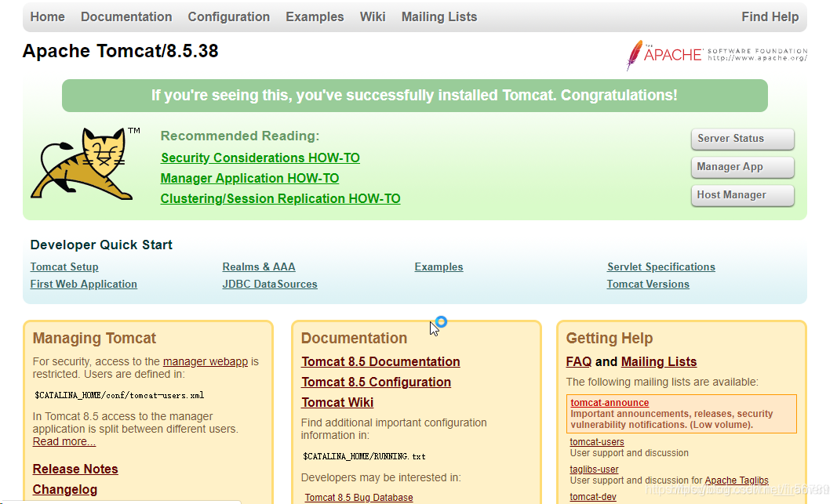The height and width of the screenshot is (504, 837).
Task: Click the Developer Quick Start heading
Action: coord(101,245)
